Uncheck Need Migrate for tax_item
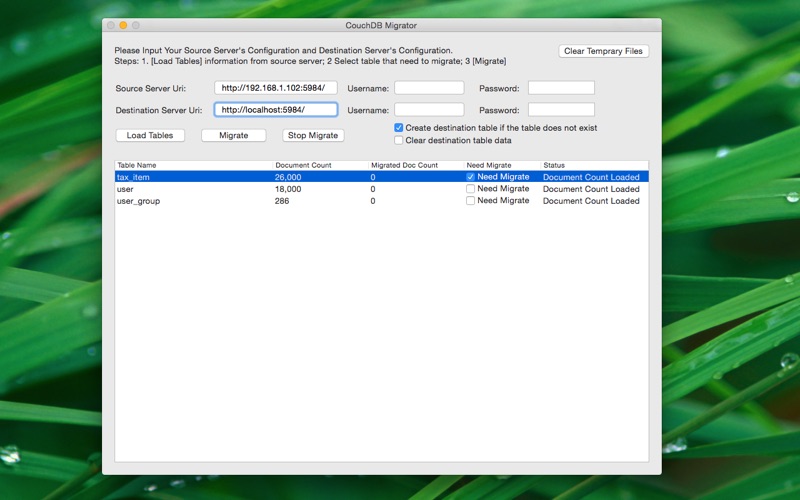This screenshot has width=800, height=500. point(470,177)
